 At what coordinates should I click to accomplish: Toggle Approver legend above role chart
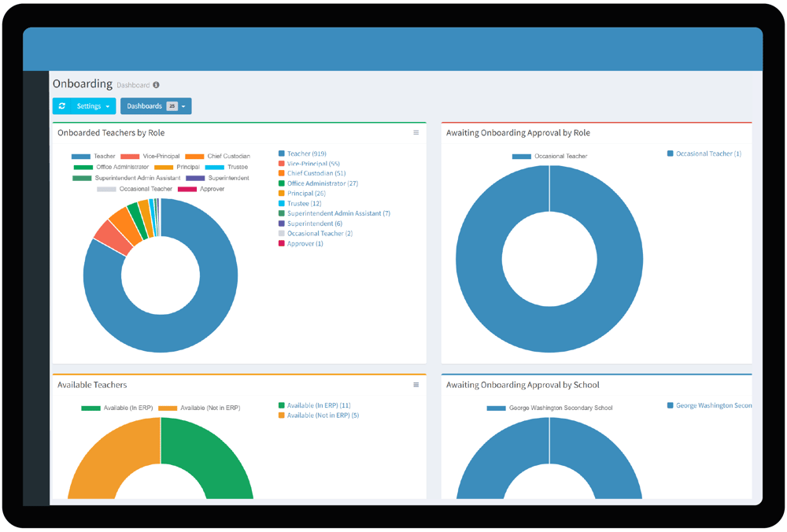coord(201,189)
